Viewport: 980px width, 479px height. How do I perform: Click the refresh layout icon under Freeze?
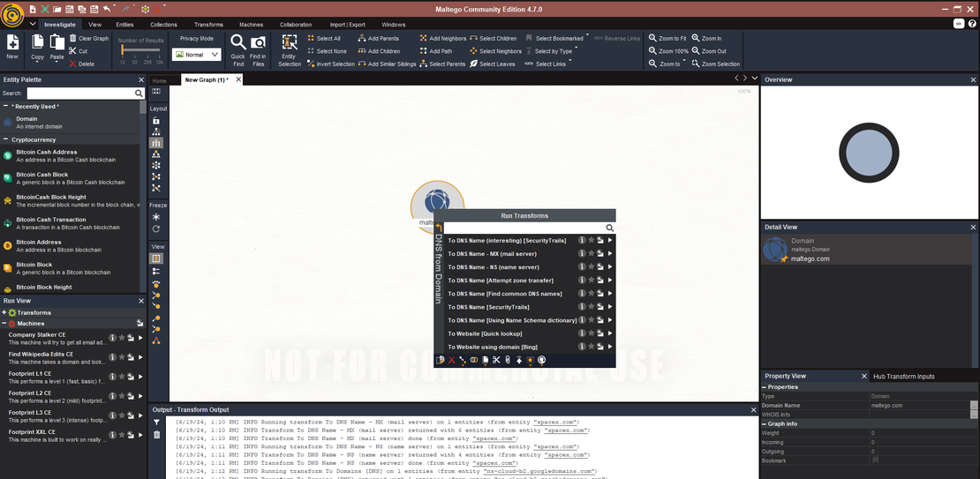(x=156, y=229)
